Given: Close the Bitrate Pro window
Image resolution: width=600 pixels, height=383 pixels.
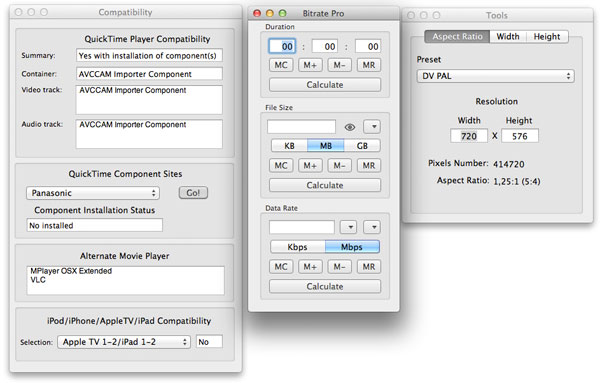Looking at the screenshot, I should click(x=257, y=13).
